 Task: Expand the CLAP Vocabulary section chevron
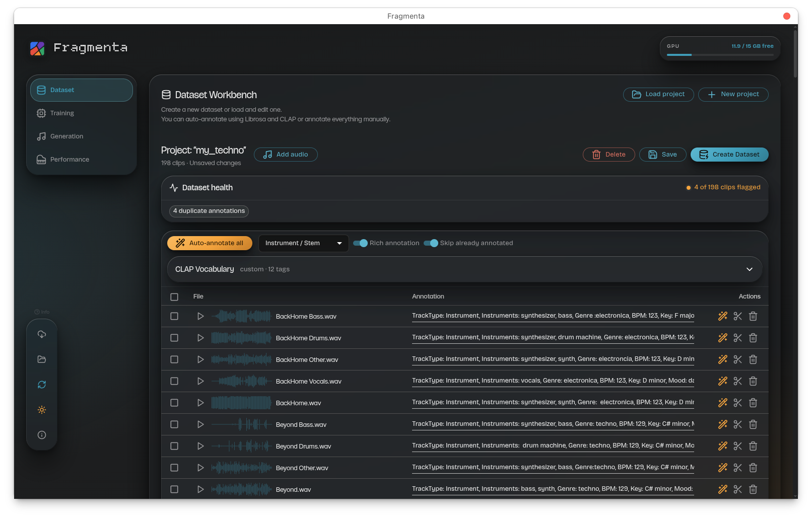[x=750, y=269]
